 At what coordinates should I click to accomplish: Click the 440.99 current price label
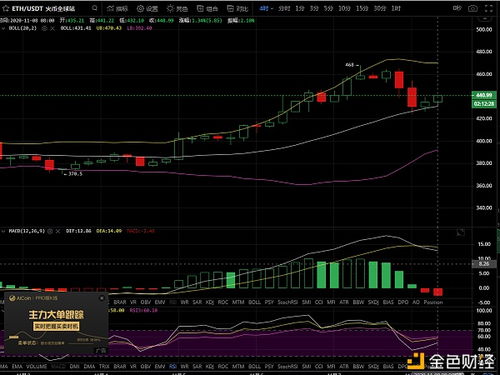pos(484,95)
